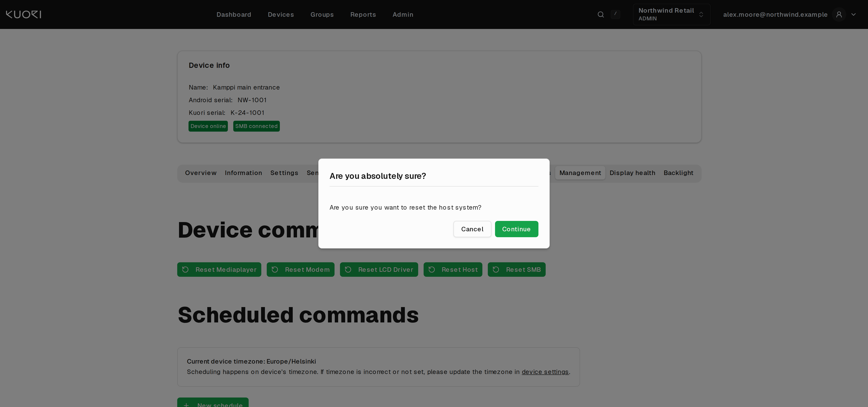The width and height of the screenshot is (868, 407).
Task: Open the Display health tab
Action: (x=632, y=173)
